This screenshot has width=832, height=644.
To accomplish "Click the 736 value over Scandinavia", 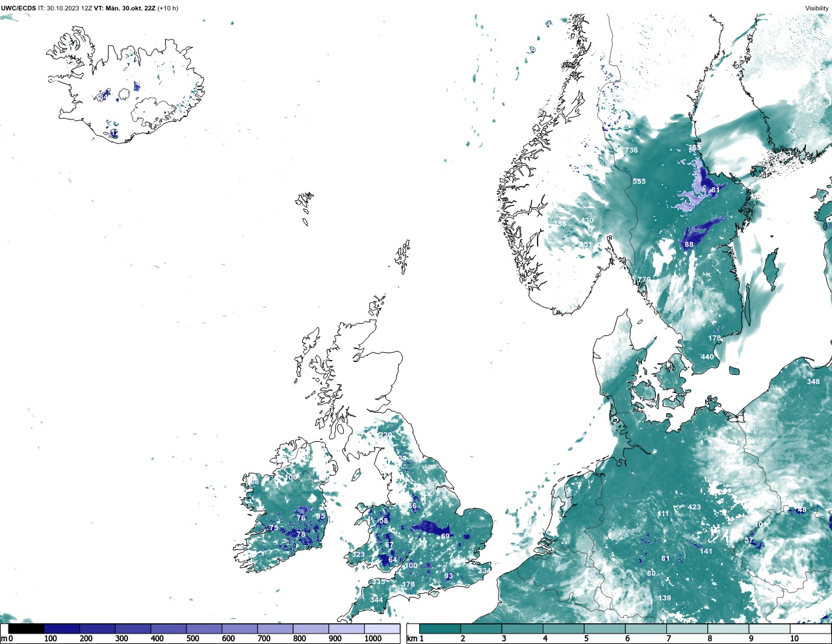I will point(631,150).
